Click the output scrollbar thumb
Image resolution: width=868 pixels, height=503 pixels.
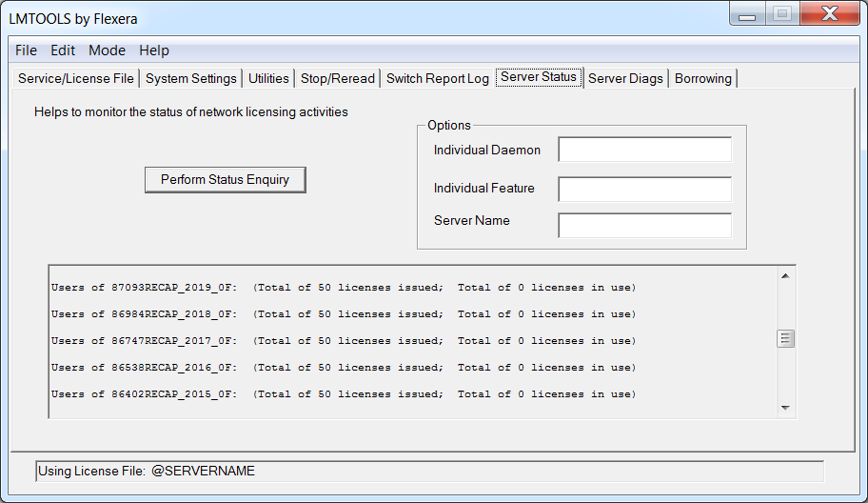pos(785,338)
